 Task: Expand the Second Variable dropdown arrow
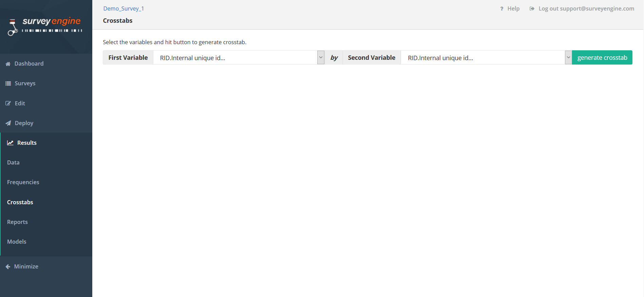pyautogui.click(x=568, y=57)
